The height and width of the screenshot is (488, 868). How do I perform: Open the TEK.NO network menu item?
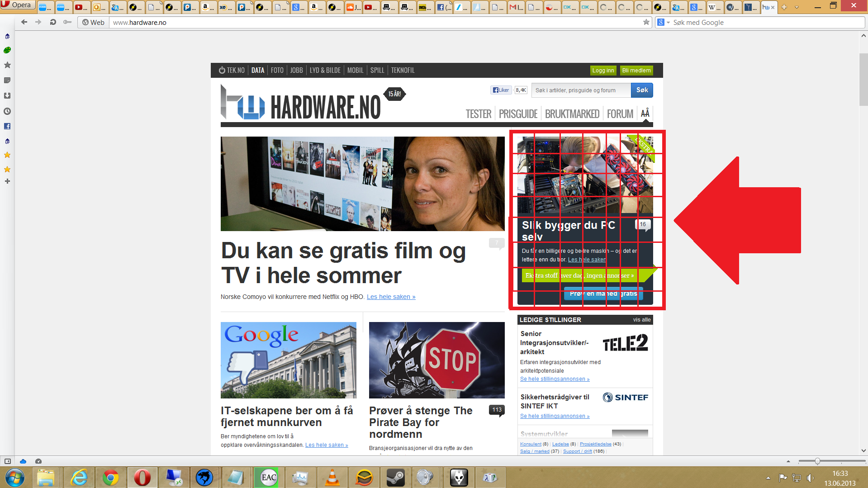[232, 70]
